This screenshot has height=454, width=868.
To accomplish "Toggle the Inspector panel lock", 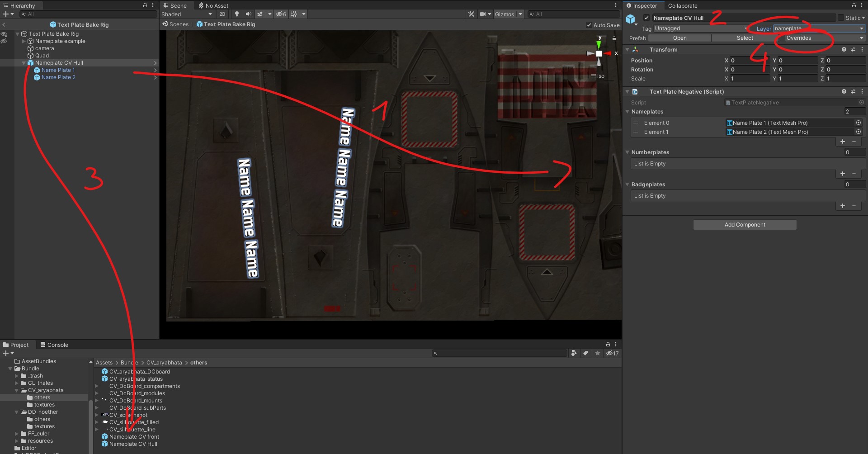I will [x=854, y=5].
